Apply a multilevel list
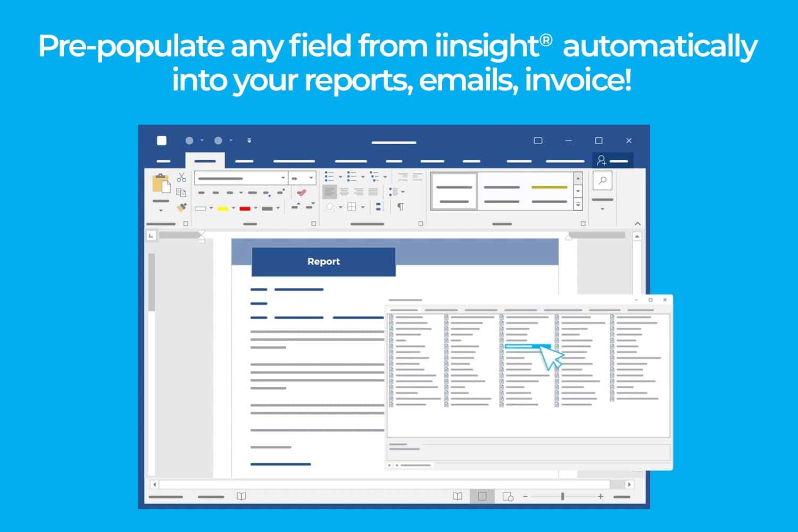This screenshot has width=798, height=532. coord(374,177)
